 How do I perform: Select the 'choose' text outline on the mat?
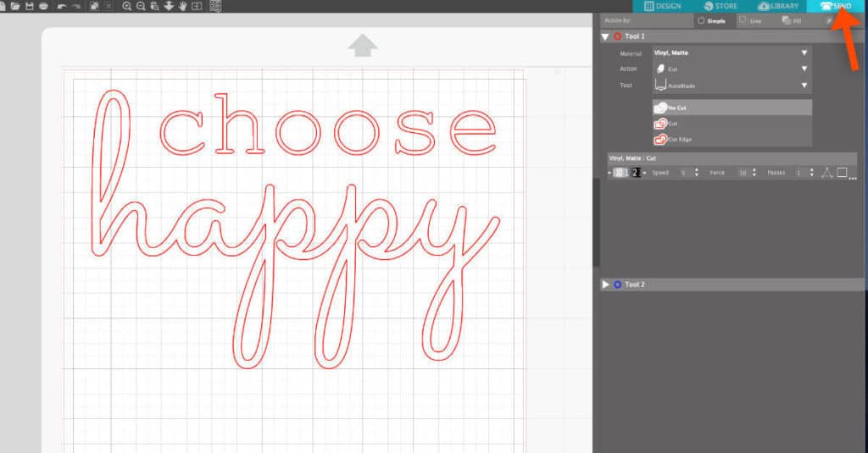point(328,125)
